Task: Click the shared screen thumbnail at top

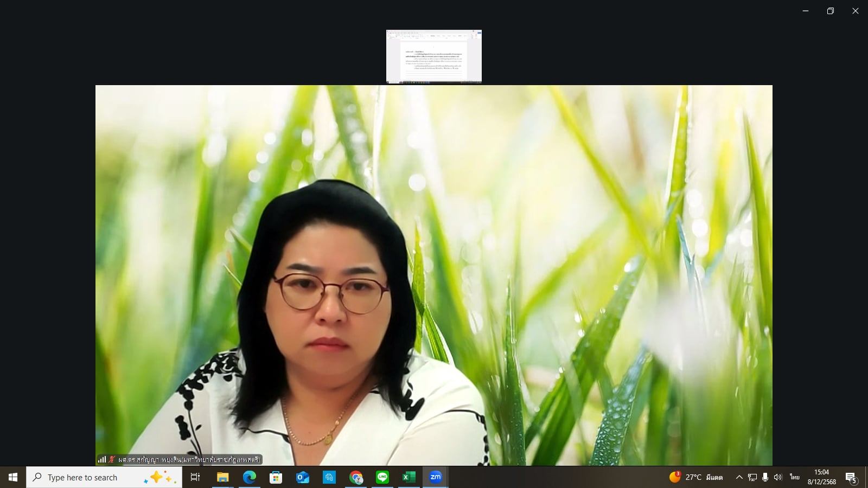Action: [x=433, y=56]
